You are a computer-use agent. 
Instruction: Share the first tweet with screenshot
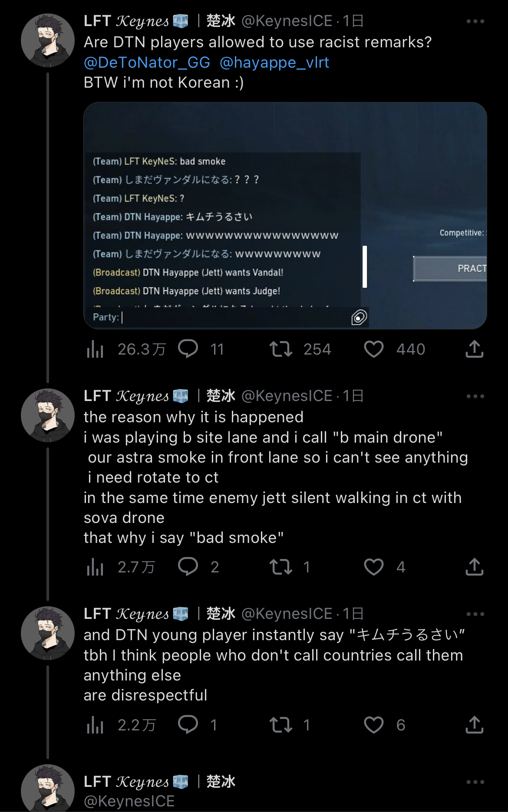click(x=474, y=349)
